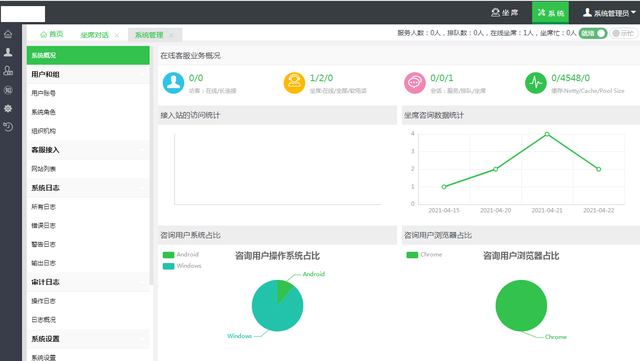640x361 pixels.
Task: Select the 系统管理 tab
Action: click(149, 35)
